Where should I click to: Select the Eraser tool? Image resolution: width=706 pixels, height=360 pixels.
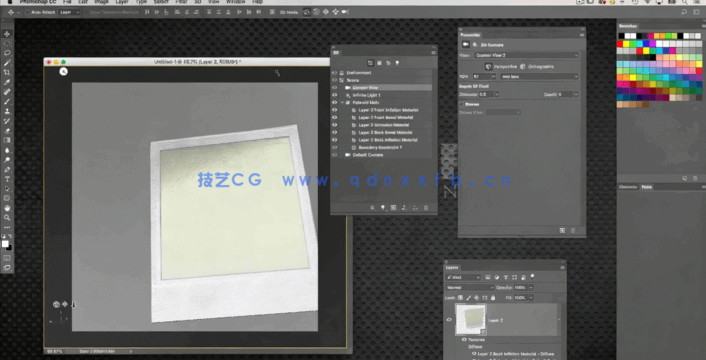point(7,131)
